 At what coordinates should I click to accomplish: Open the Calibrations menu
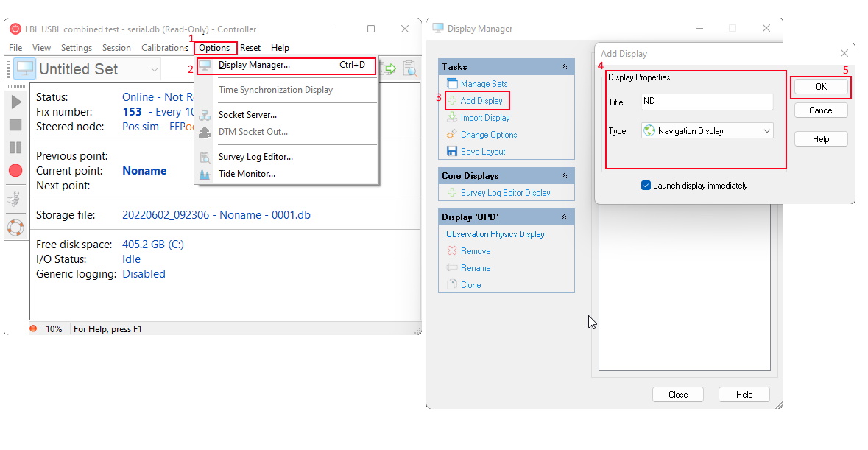(165, 48)
